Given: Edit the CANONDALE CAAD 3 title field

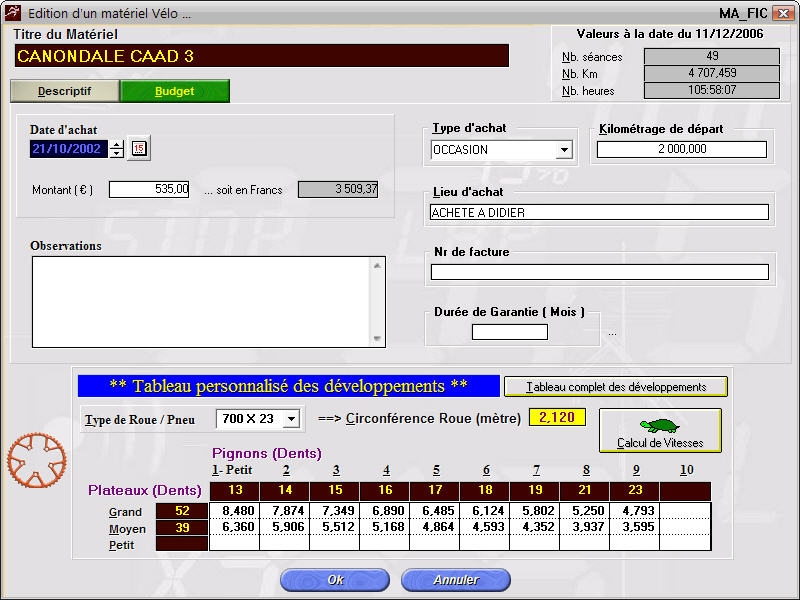Looking at the screenshot, I should click(x=262, y=56).
